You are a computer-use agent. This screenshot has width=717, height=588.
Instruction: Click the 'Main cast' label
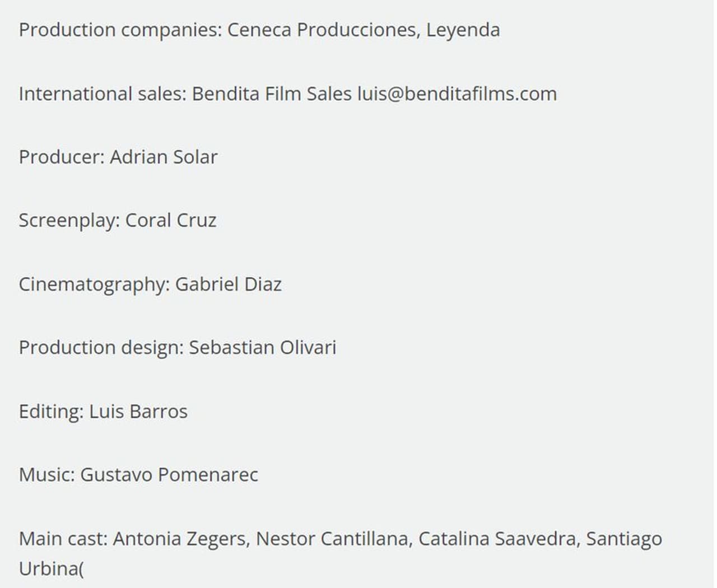62,539
